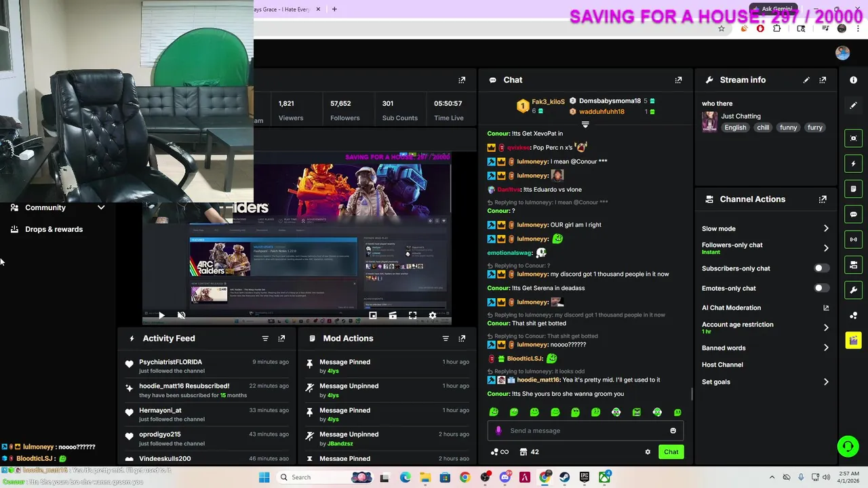The image size is (868, 488).
Task: Click the purple microphone icon in chat input
Action: pyautogui.click(x=498, y=430)
